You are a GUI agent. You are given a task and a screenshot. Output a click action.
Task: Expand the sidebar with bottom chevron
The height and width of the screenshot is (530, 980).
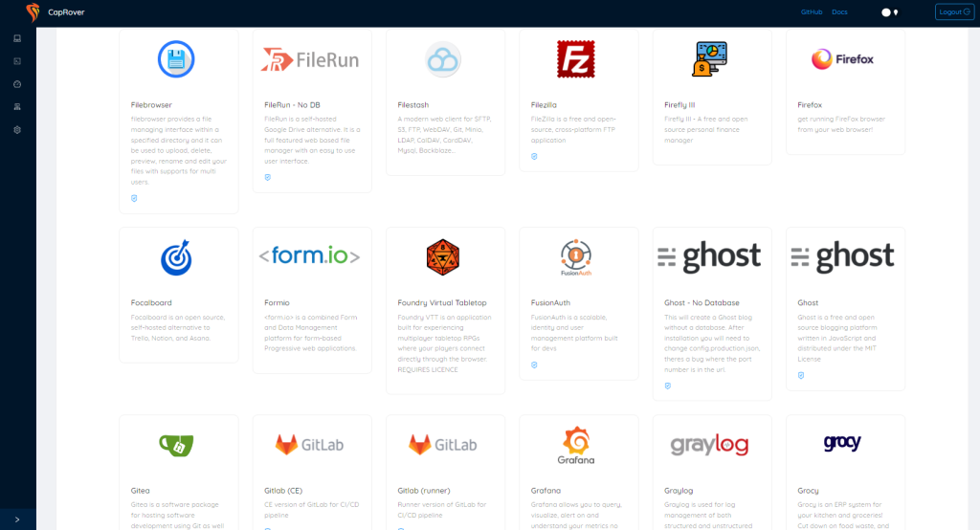pos(17,519)
